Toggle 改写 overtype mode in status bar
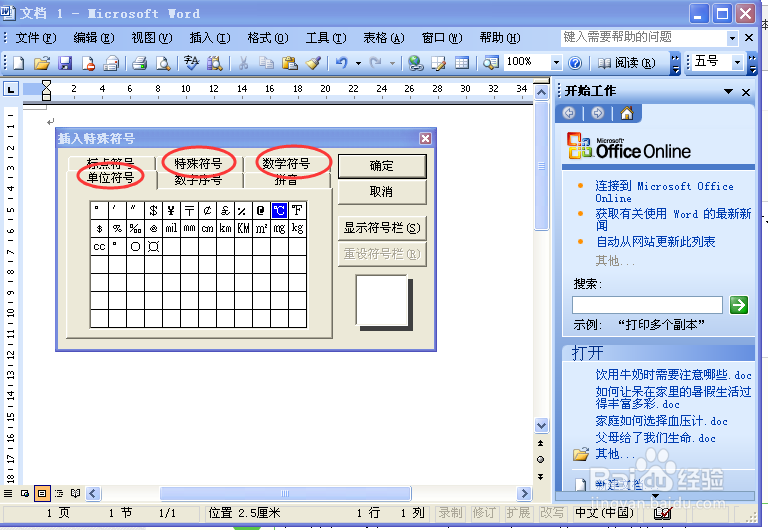768x530 pixels. click(552, 513)
